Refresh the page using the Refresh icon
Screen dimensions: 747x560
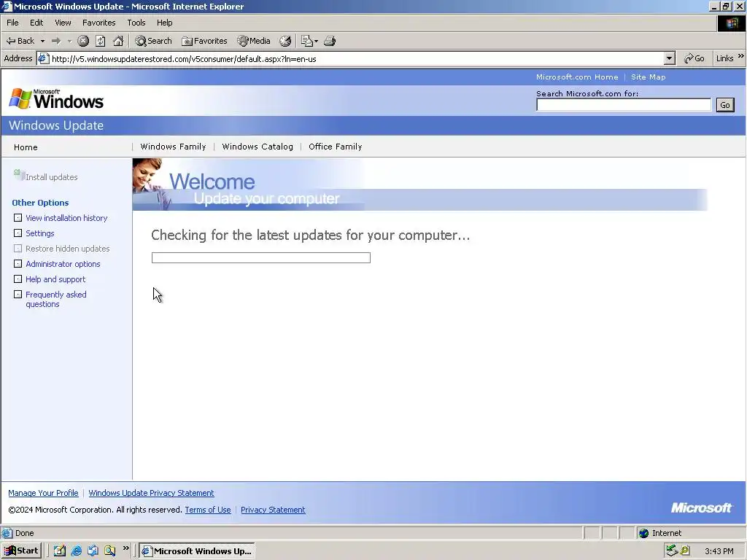coord(101,41)
